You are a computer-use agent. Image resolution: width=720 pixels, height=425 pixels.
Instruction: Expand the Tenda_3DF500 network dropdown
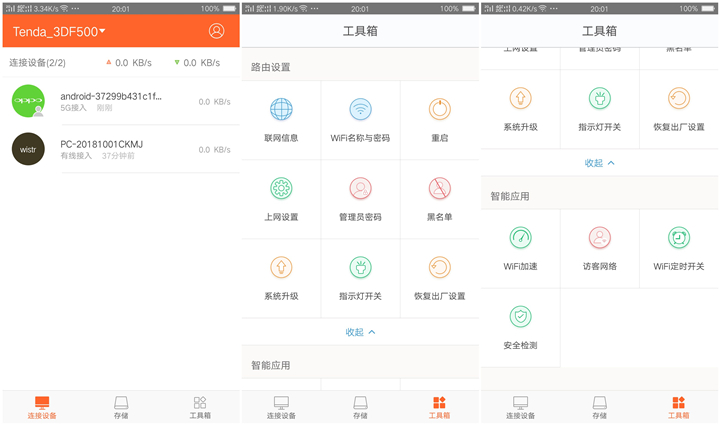pos(59,31)
